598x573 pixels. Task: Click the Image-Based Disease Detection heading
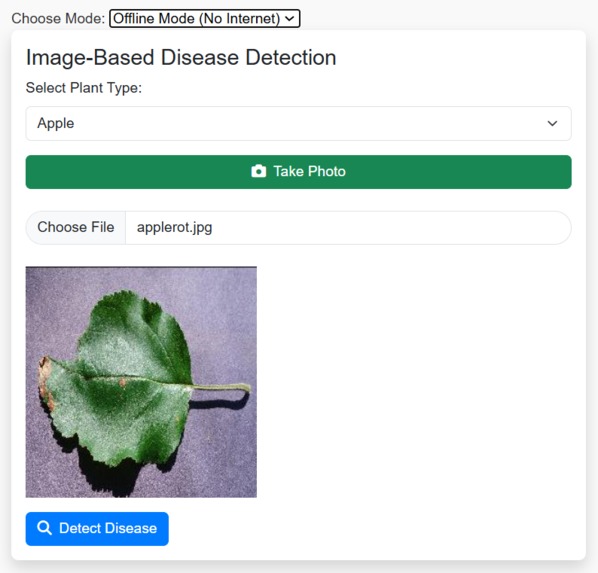181,58
